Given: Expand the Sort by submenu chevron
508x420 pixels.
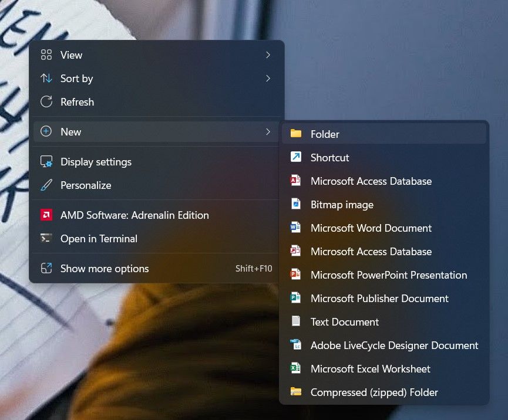Looking at the screenshot, I should tap(268, 78).
